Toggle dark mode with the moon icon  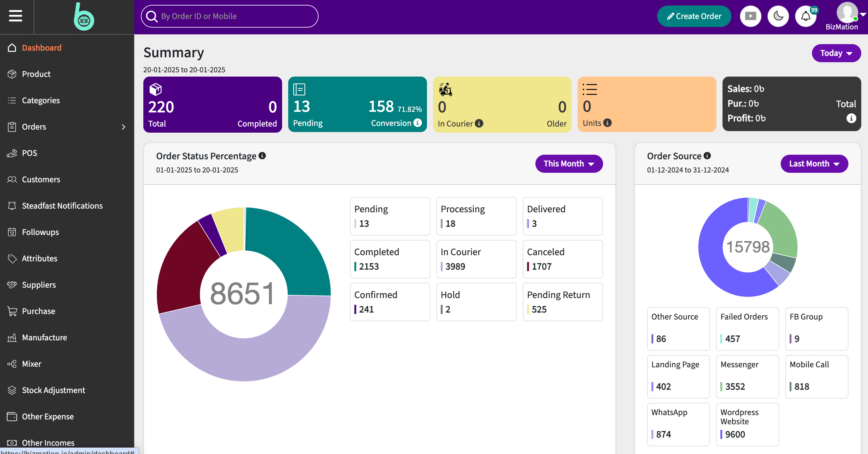[778, 16]
